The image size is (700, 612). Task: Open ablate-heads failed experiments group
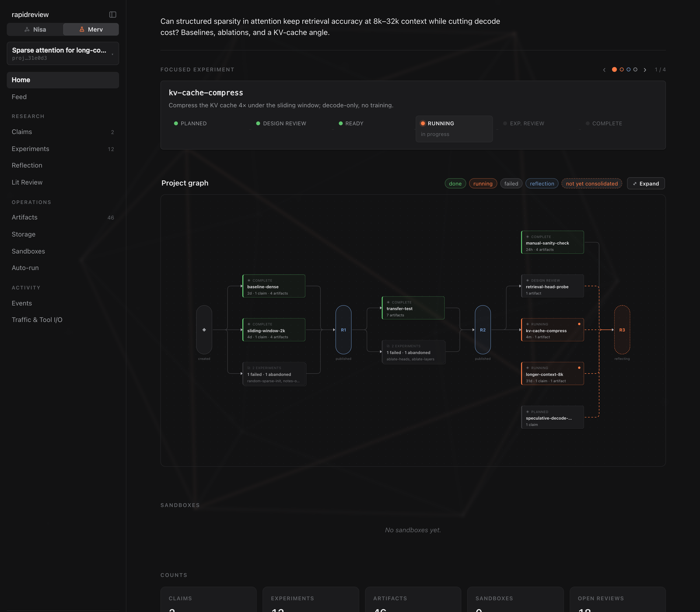(x=414, y=352)
